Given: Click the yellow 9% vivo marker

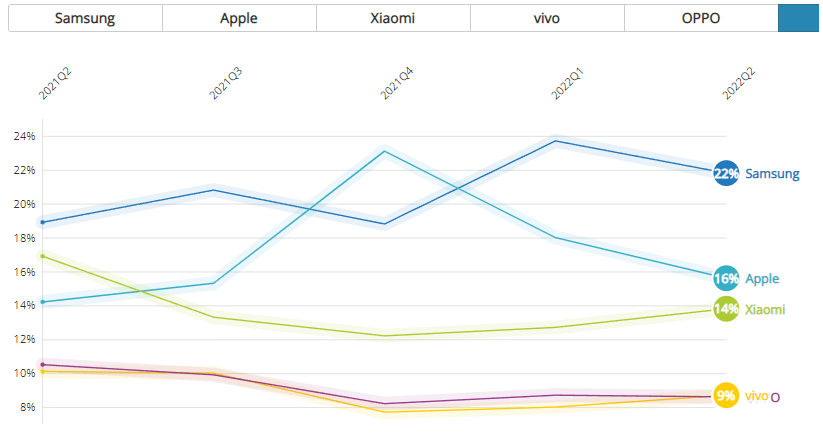Looking at the screenshot, I should tap(726, 396).
